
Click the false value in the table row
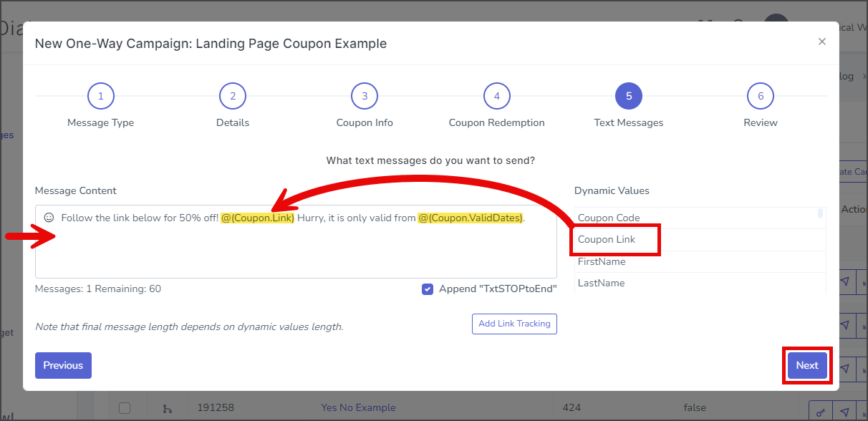point(695,407)
